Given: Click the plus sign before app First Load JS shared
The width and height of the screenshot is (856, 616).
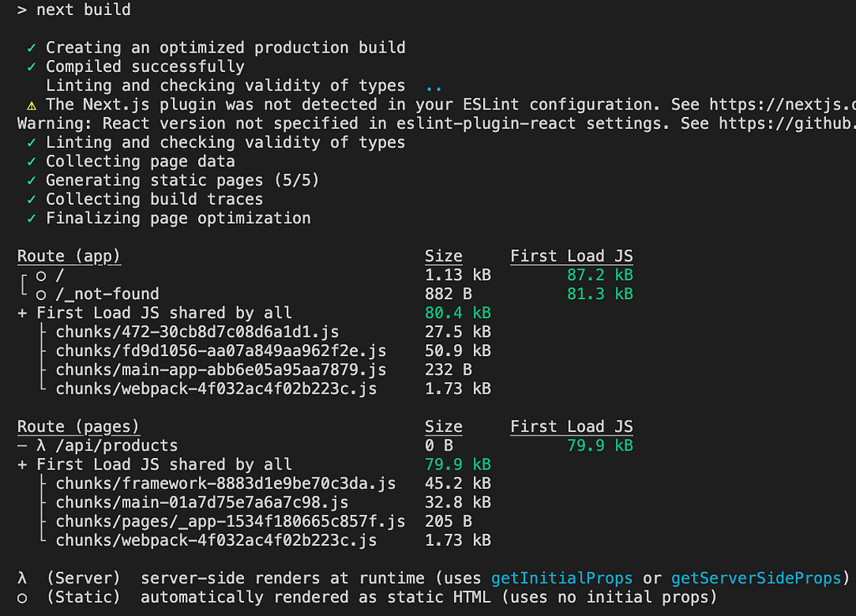Looking at the screenshot, I should [x=22, y=313].
